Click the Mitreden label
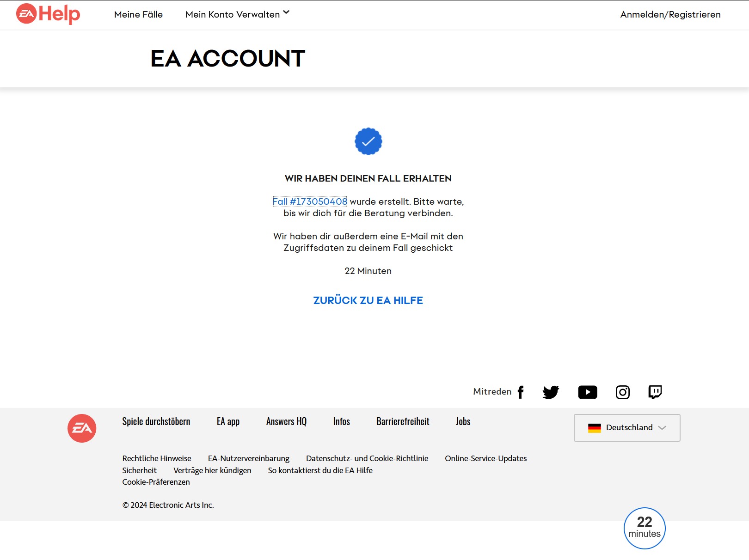 point(492,391)
